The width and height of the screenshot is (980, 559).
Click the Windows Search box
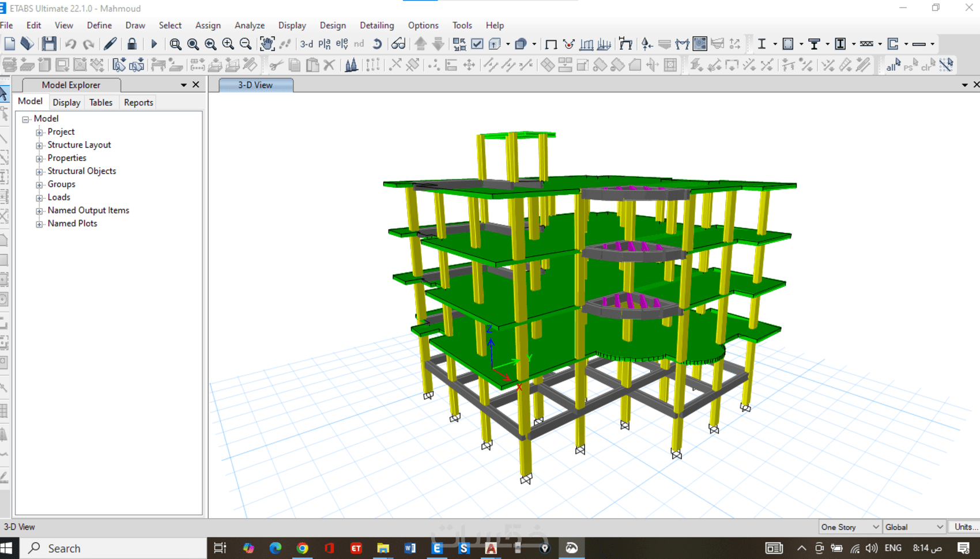(114, 548)
